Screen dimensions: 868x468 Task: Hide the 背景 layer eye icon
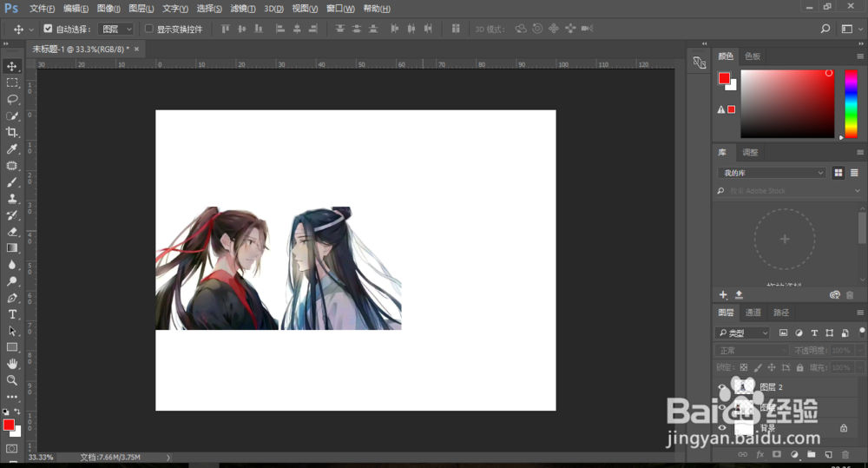pos(722,428)
